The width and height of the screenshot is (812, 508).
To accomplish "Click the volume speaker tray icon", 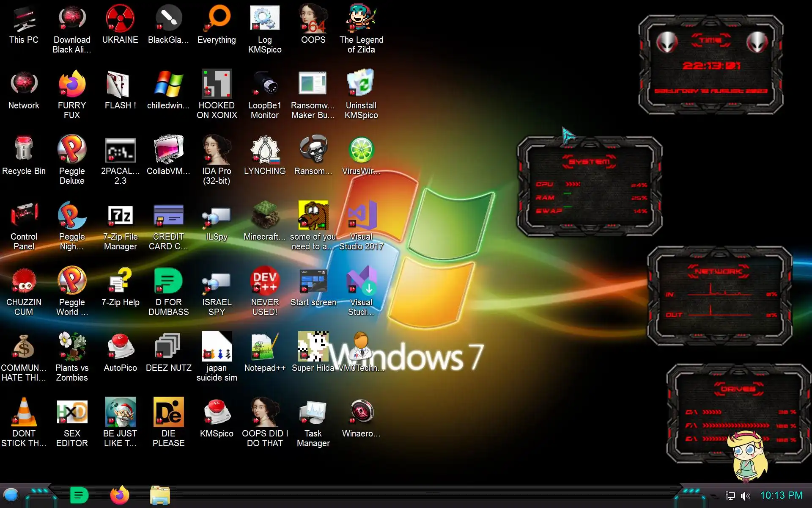I will click(746, 496).
